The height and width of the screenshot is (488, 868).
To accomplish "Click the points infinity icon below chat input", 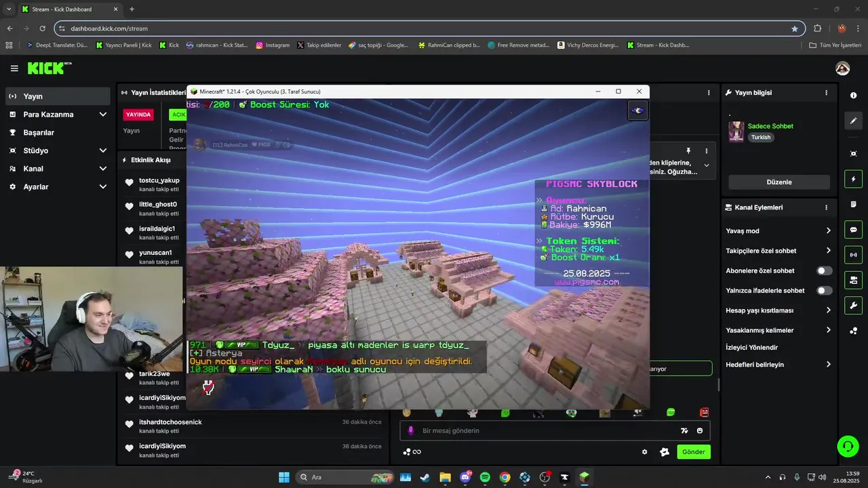I will [412, 452].
